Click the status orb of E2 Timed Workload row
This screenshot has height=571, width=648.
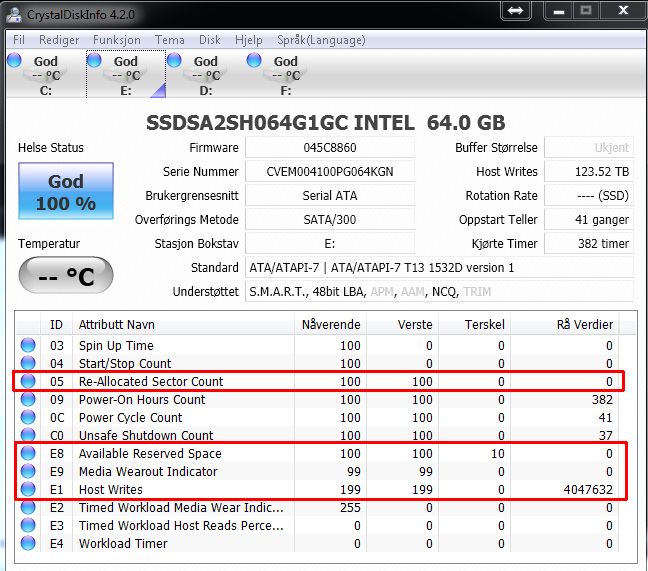coord(28,507)
